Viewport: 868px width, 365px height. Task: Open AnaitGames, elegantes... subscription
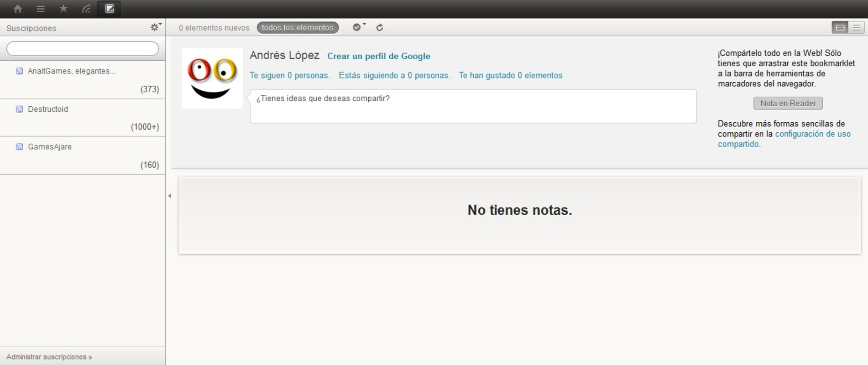(72, 71)
